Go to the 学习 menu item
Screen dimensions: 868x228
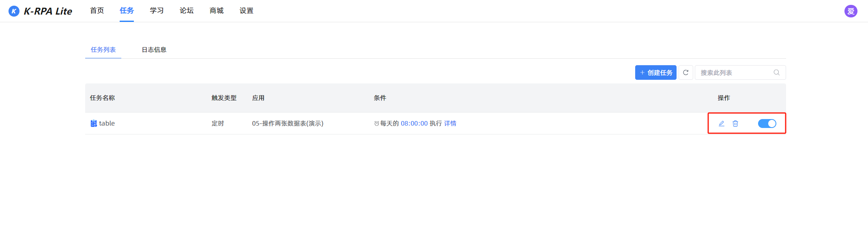pos(157,11)
